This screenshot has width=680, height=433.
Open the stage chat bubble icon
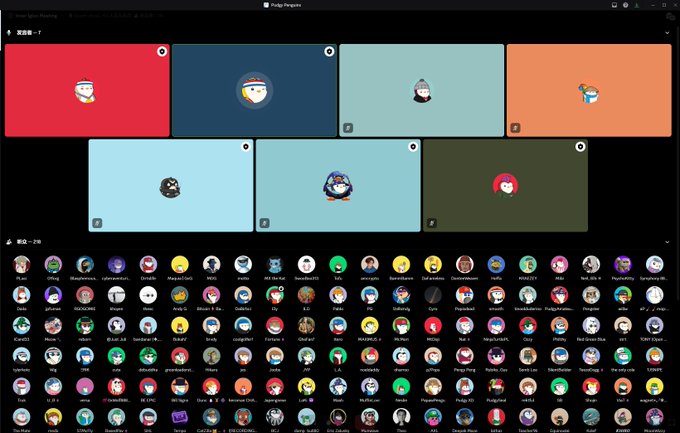pos(670,16)
